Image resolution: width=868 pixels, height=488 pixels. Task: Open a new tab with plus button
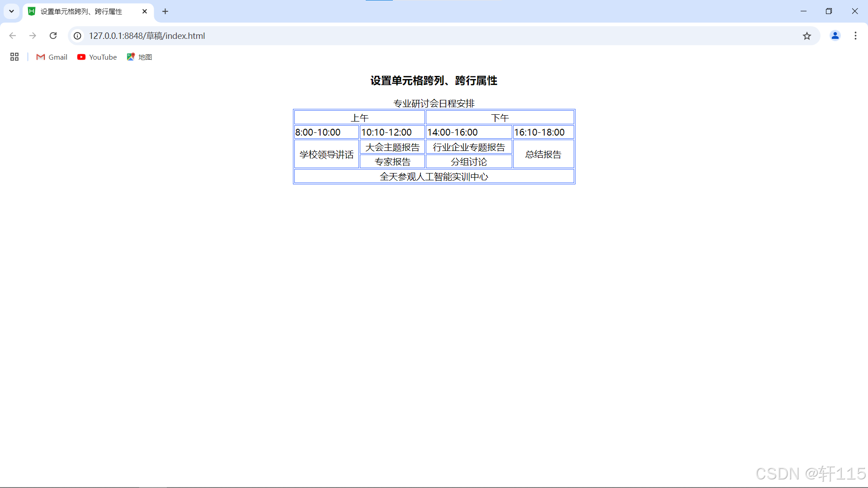point(165,11)
